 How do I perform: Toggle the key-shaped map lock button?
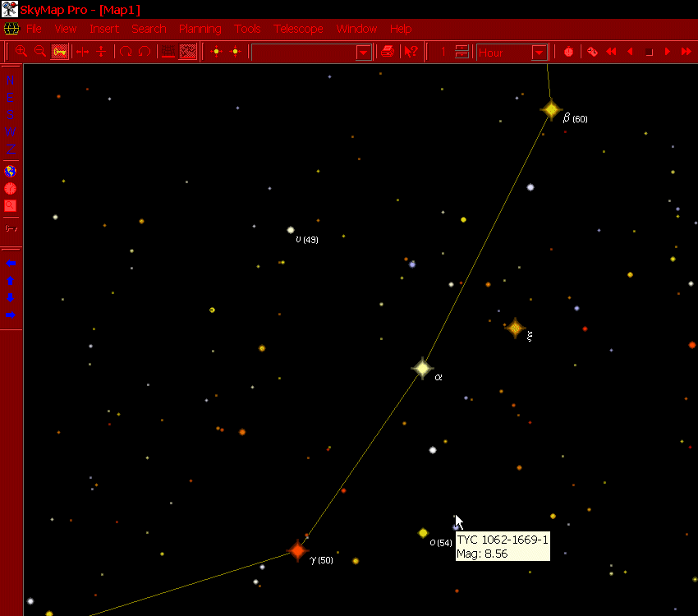pyautogui.click(x=60, y=52)
